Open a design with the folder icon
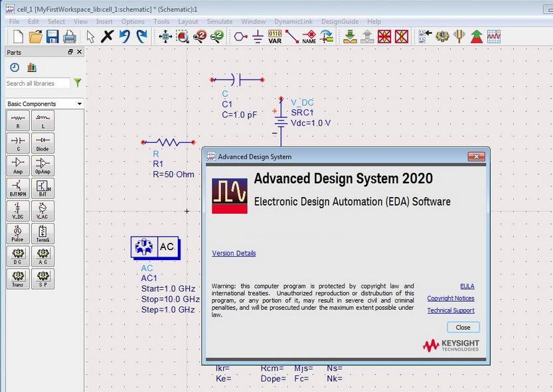The height and width of the screenshot is (392, 553). pos(35,36)
